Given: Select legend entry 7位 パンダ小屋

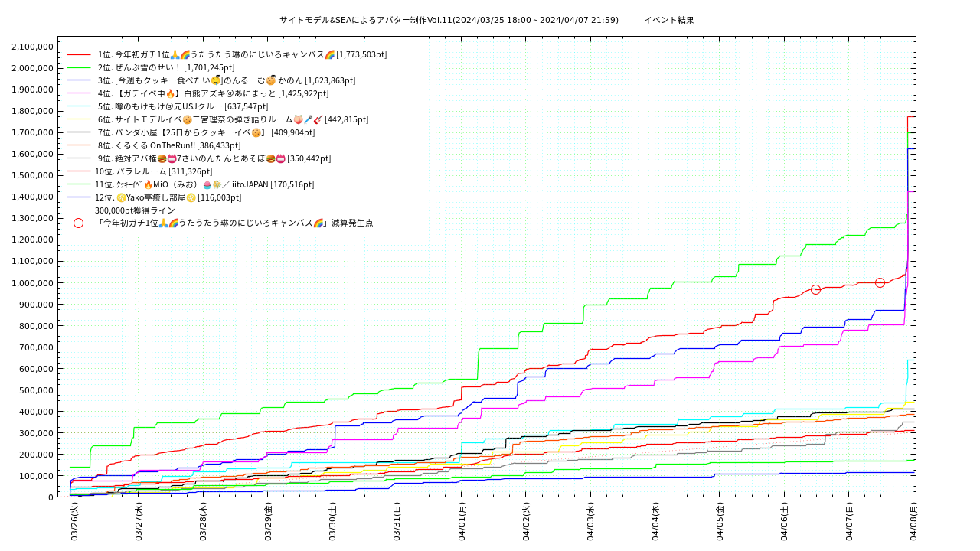Looking at the screenshot, I should pyautogui.click(x=206, y=132).
